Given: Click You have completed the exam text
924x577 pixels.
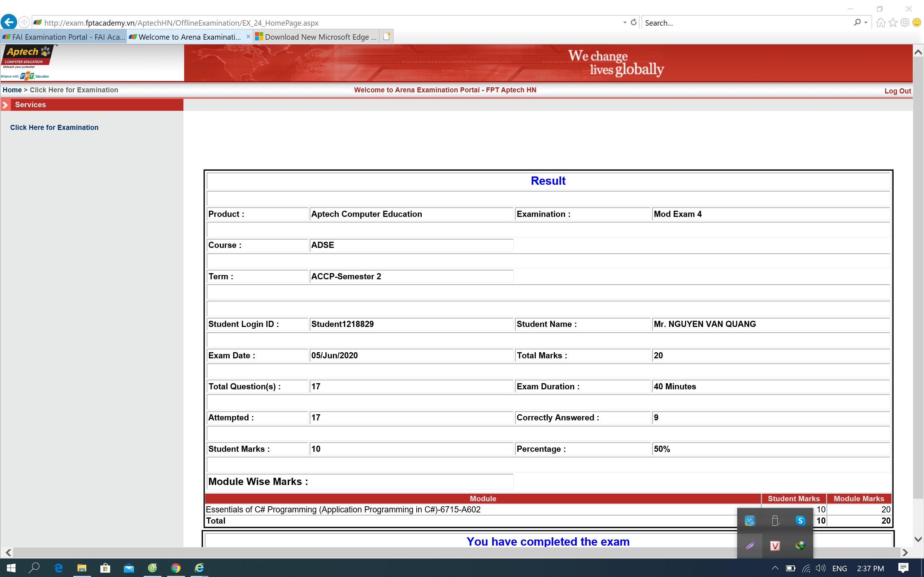Looking at the screenshot, I should click(x=548, y=542).
